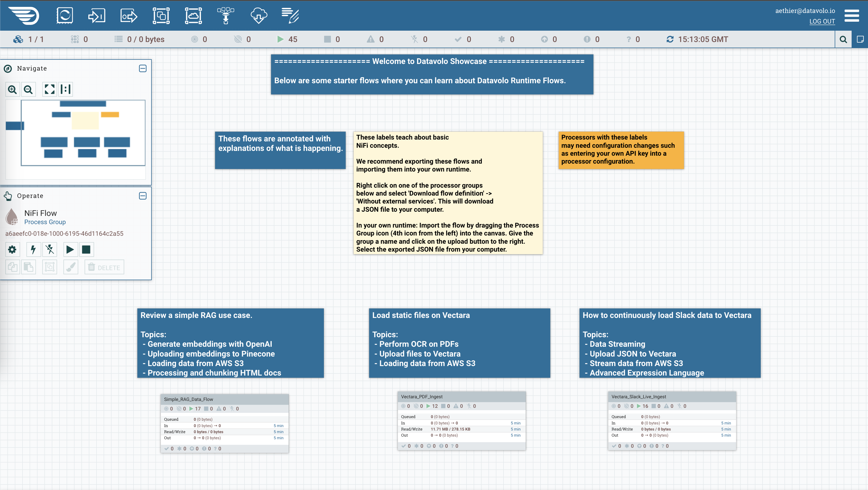This screenshot has width=868, height=490.
Task: Select the Welcome to Datavolo Showcase label
Action: click(432, 74)
